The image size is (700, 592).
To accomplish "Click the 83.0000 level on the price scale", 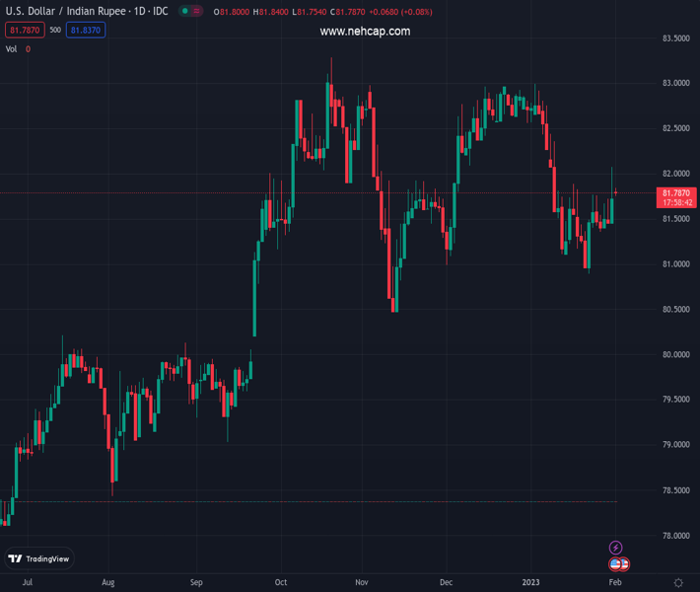I will point(674,83).
